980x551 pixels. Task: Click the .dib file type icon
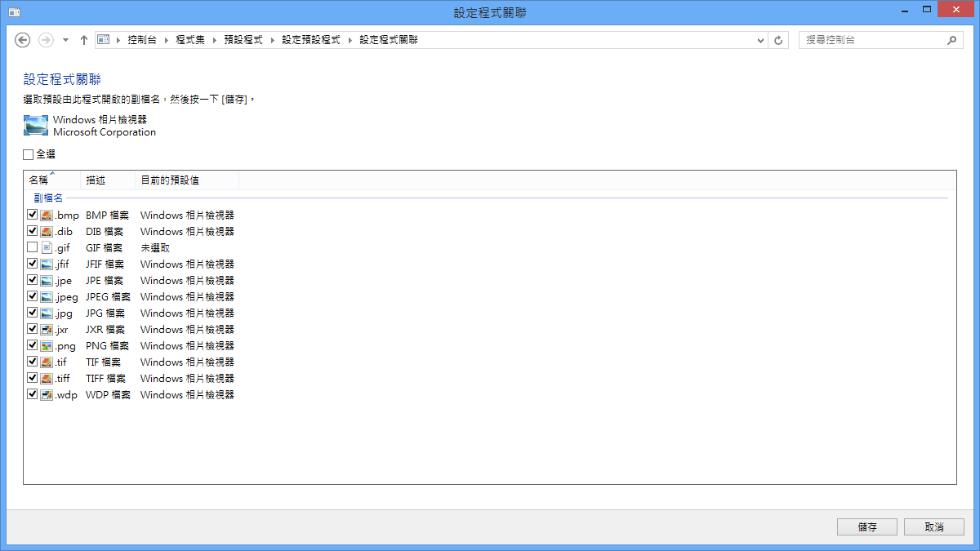(x=47, y=231)
